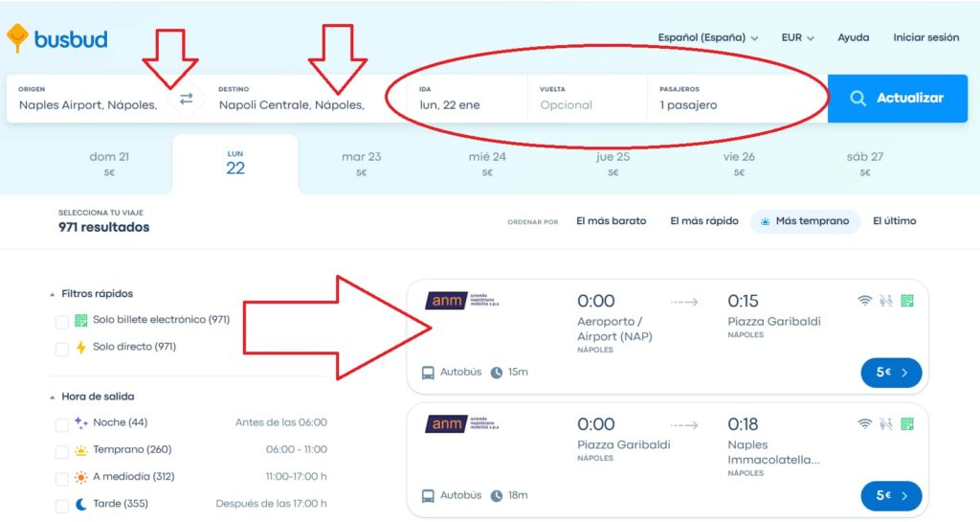Click the clock icon beside 15m
This screenshot has width=980, height=522.
point(497,373)
